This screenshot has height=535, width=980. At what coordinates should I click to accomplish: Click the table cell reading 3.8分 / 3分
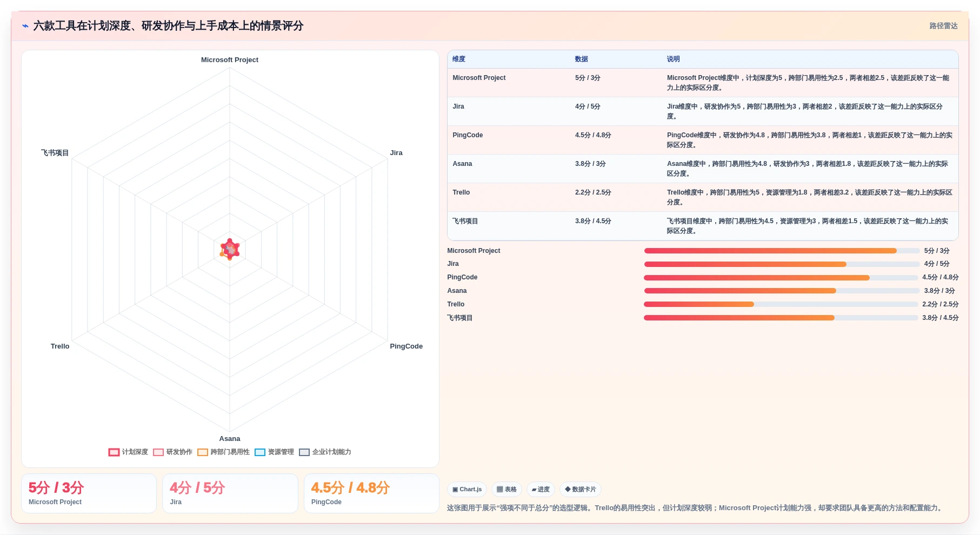590,164
